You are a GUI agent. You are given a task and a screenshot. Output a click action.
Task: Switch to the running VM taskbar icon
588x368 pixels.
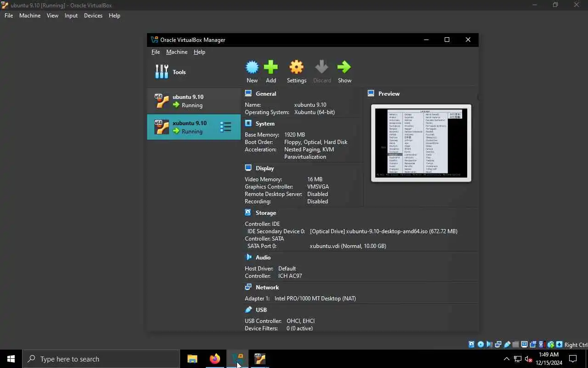(x=260, y=359)
